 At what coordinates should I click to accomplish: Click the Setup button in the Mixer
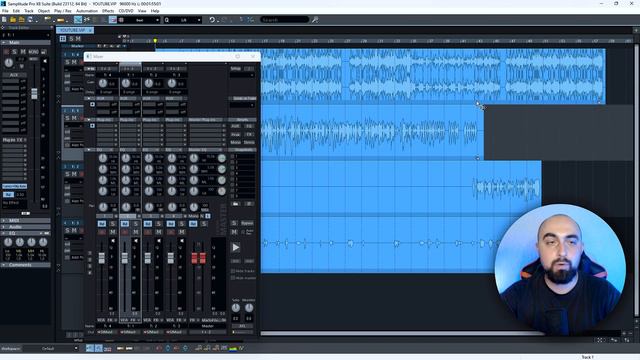[236, 69]
